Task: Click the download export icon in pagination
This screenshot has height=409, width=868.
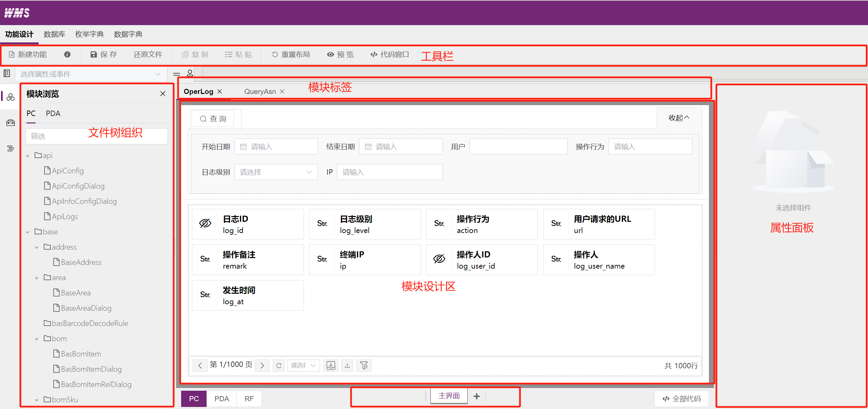Action: [x=331, y=366]
